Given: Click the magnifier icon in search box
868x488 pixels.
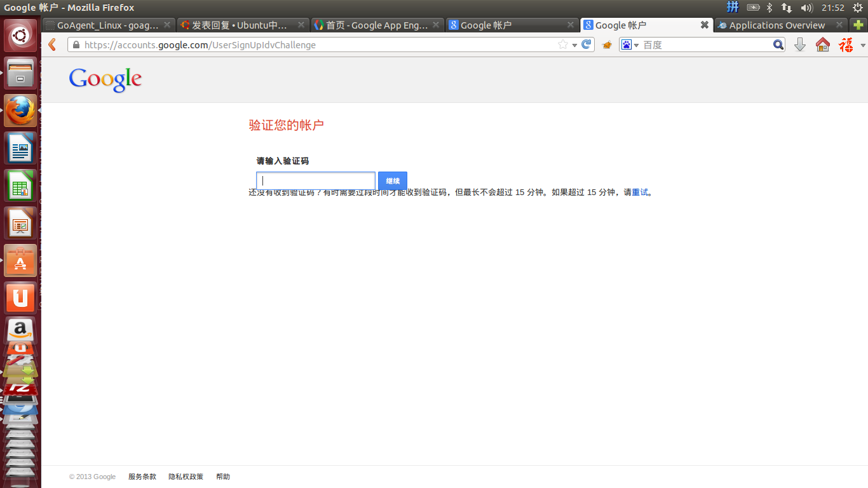Looking at the screenshot, I should click(778, 44).
